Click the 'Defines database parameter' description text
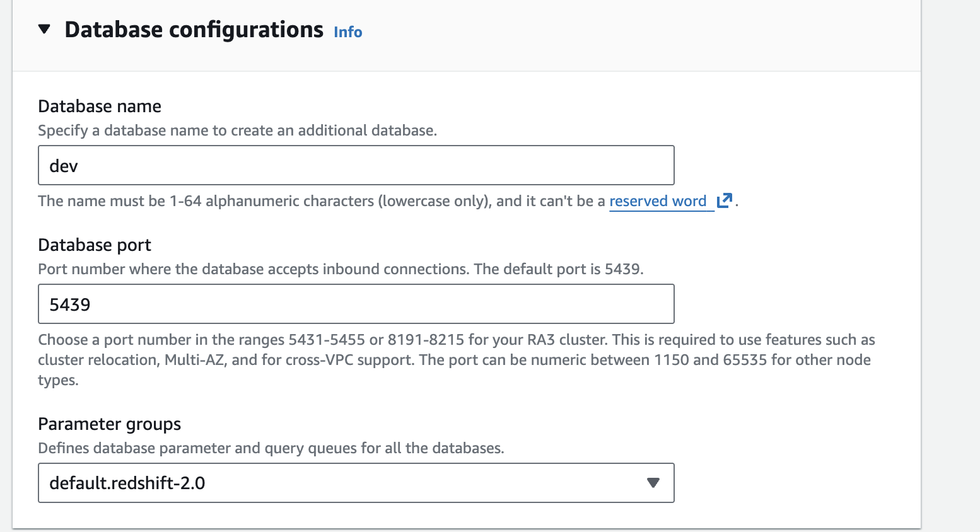 pyautogui.click(x=271, y=448)
